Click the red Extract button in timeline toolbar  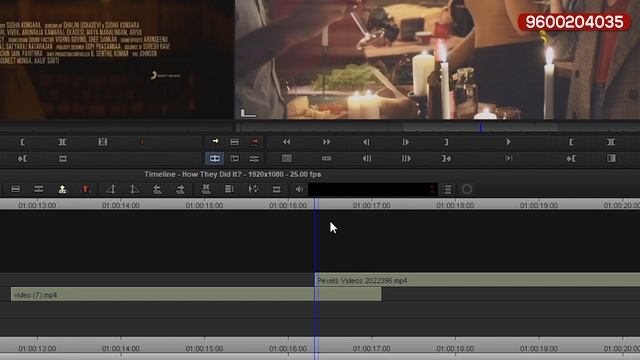[85, 189]
